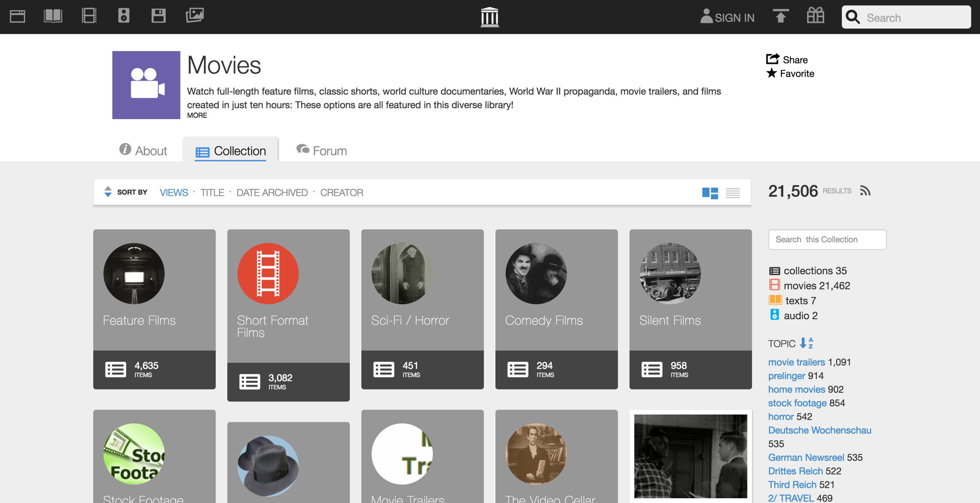
Task: Filter by texts 7
Action: pos(792,301)
